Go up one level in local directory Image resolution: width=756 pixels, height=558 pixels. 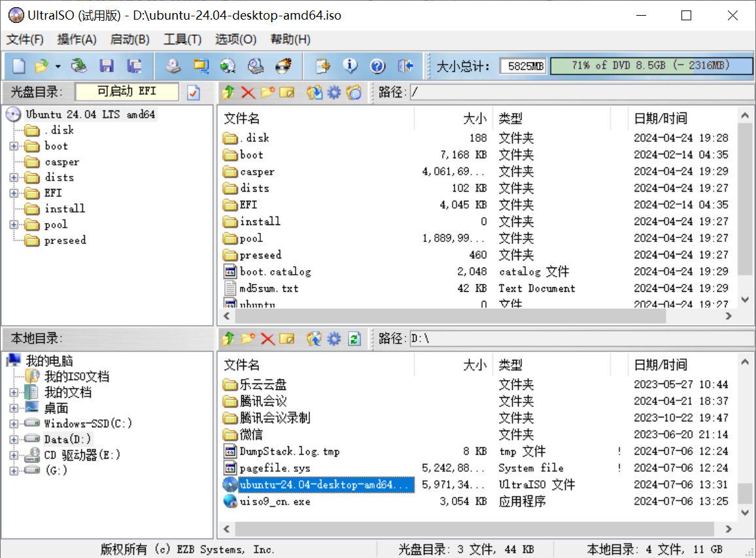point(228,339)
